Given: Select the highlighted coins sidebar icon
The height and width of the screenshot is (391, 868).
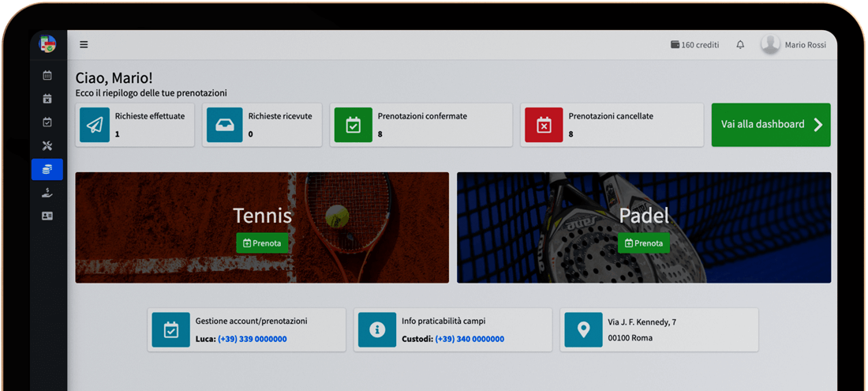Looking at the screenshot, I should click(47, 170).
